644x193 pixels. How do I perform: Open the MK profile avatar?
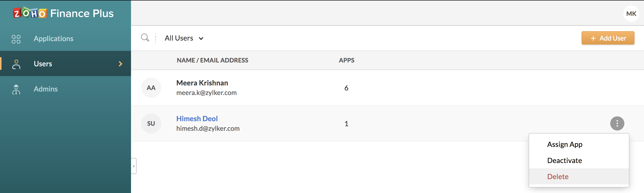[631, 14]
